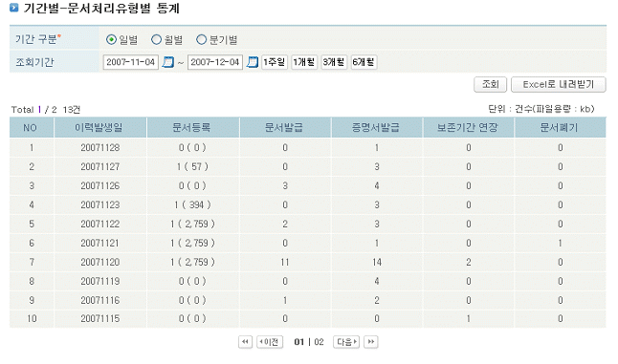Viewport: 618px width, 364px height.
Task: Click 문서폐기 value 1 for 20071121
Action: (561, 244)
